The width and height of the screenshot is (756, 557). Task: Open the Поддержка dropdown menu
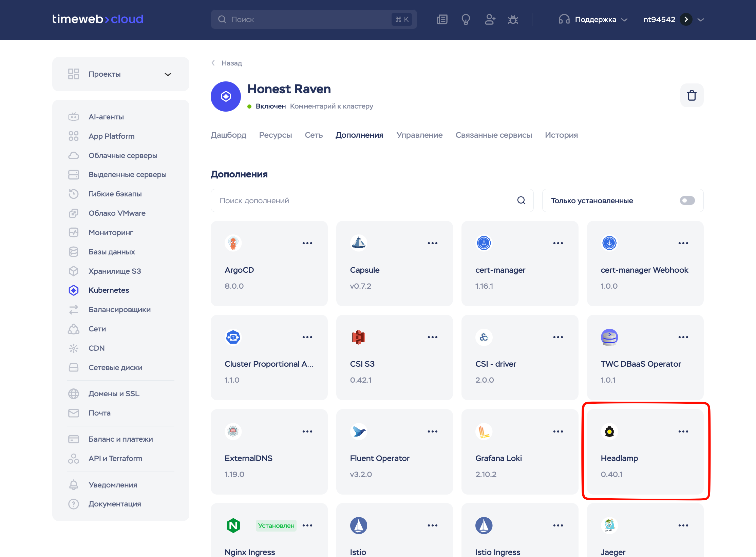pos(595,19)
